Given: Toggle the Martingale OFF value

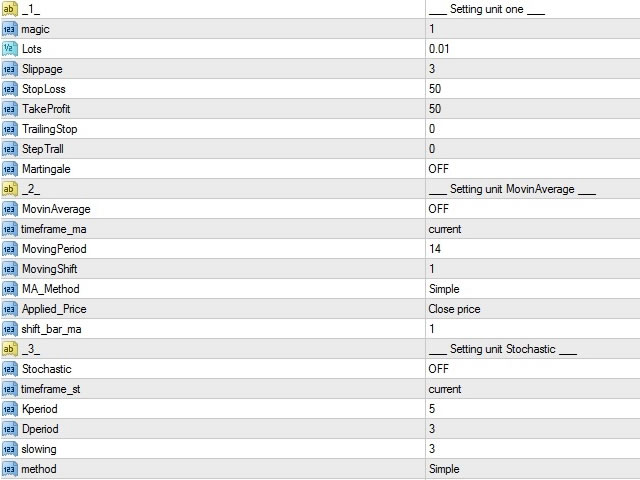Looking at the screenshot, I should pos(438,169).
